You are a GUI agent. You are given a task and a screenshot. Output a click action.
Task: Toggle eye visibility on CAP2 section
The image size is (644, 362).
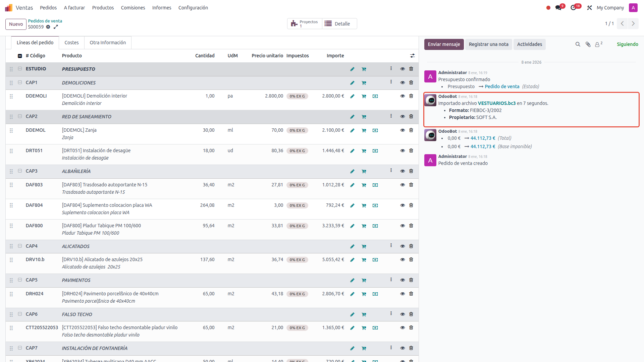[402, 116]
